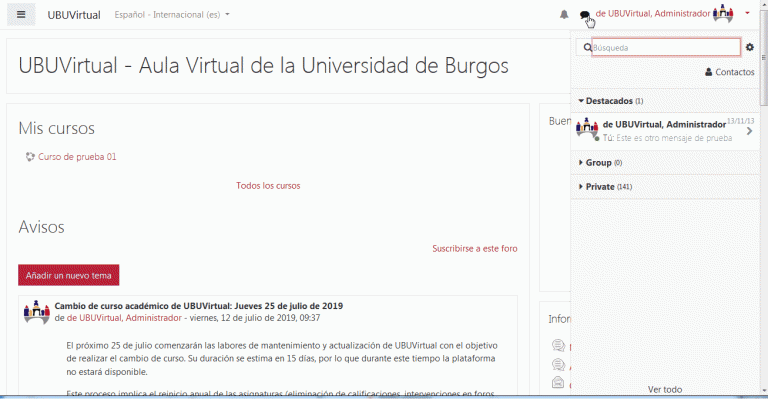The height and width of the screenshot is (399, 768).
Task: Open the hamburger side menu
Action: (21, 15)
